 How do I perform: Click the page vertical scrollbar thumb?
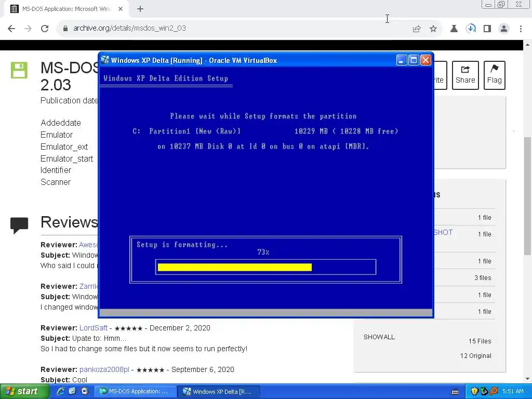pyautogui.click(x=528, y=196)
